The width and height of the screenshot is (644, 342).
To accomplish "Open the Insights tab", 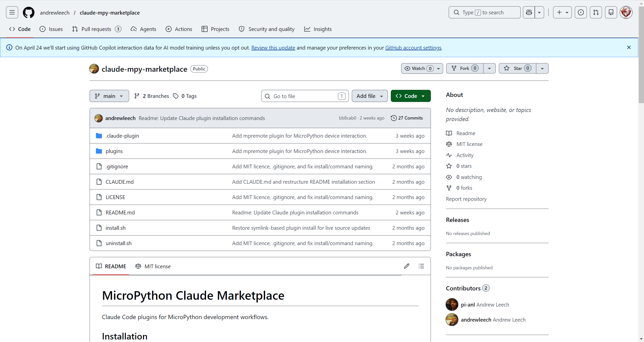I will tap(318, 29).
